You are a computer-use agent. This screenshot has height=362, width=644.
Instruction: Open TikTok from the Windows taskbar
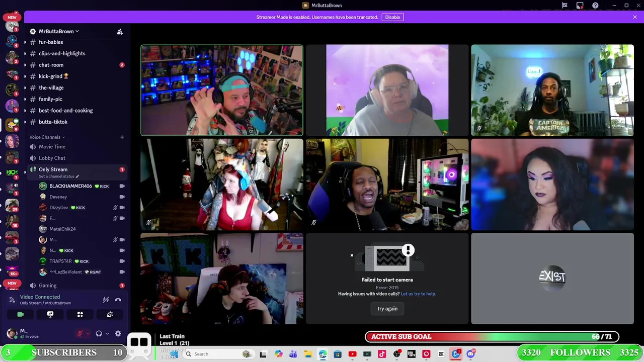pos(382,354)
